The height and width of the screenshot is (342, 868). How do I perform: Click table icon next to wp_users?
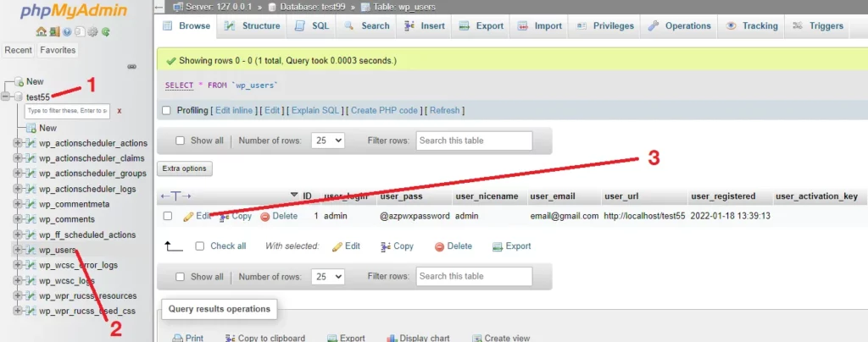click(31, 250)
